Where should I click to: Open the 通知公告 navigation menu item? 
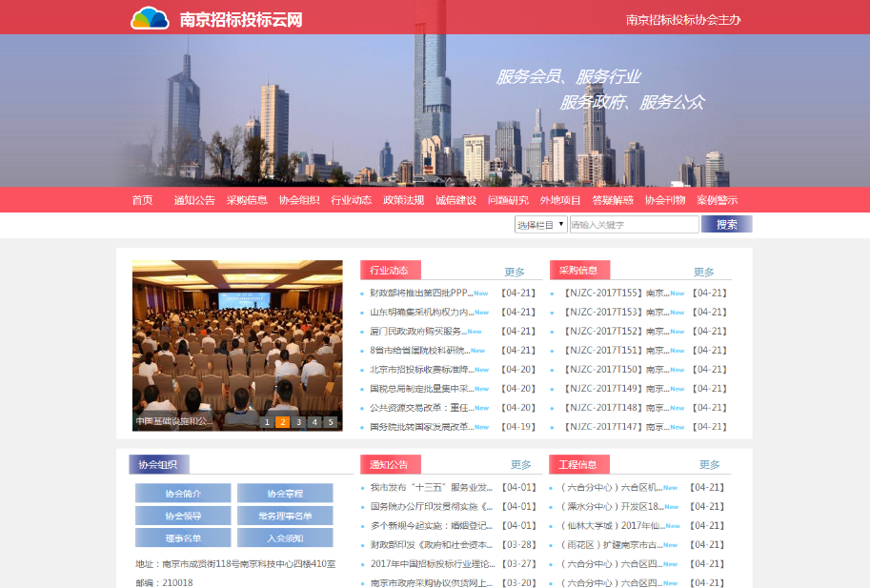click(x=194, y=200)
